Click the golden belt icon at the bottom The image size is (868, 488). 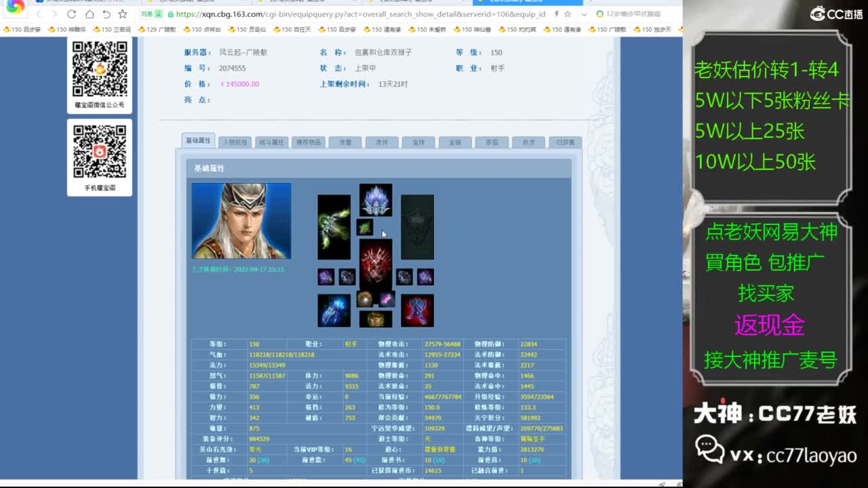pos(376,319)
